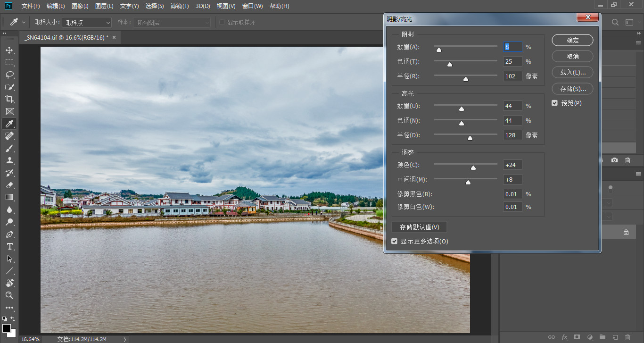This screenshot has width=644, height=343.
Task: Click the Create new group folder icon
Action: (602, 337)
